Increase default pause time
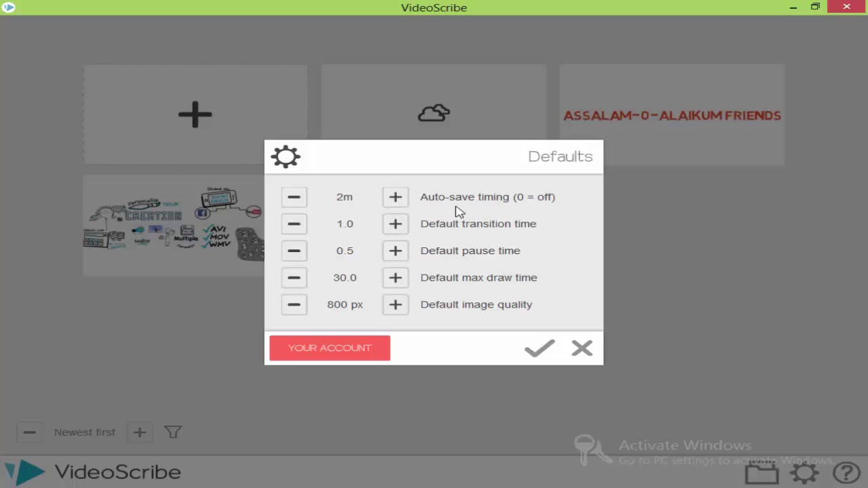Image resolution: width=868 pixels, height=488 pixels. click(x=395, y=251)
